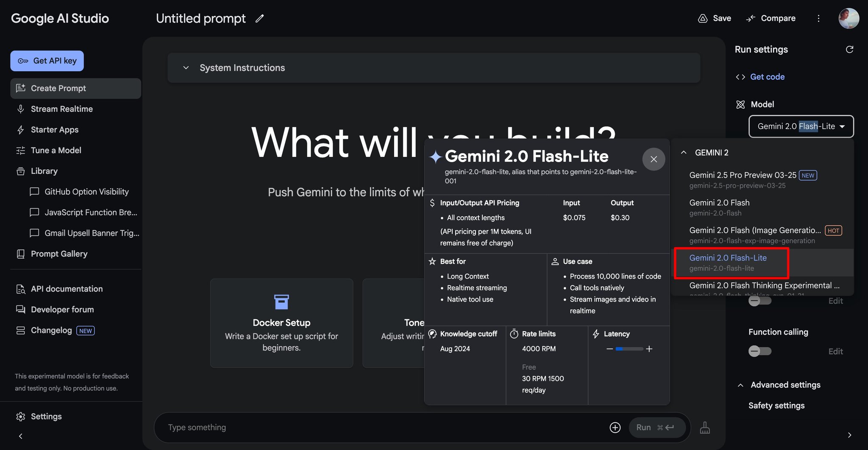Open the Tone prompt card
The image size is (868, 450).
pyautogui.click(x=393, y=323)
